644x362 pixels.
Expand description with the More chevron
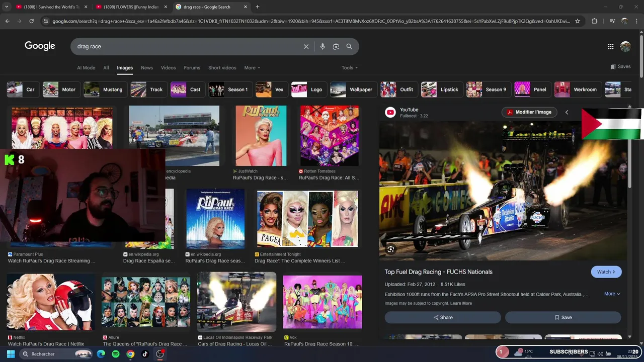click(612, 294)
